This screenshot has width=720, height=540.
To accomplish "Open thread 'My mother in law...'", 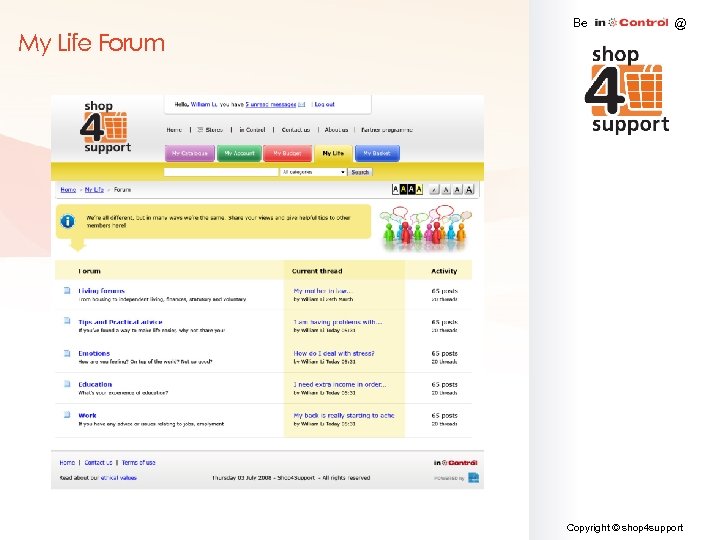I will [x=323, y=291].
